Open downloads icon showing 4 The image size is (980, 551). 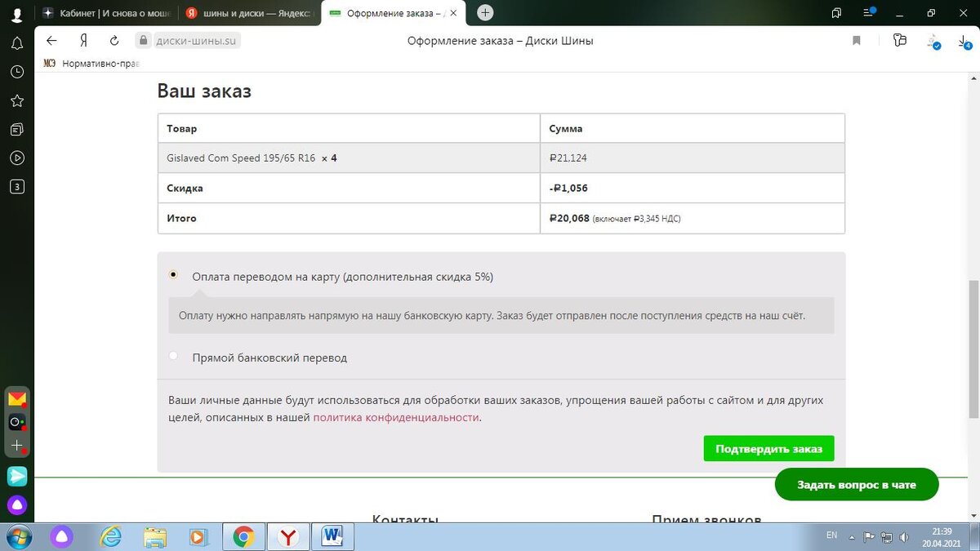tap(964, 41)
